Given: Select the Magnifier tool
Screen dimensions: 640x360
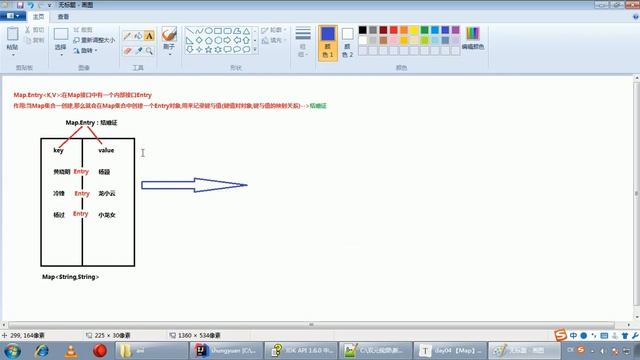Looking at the screenshot, I should (149, 51).
